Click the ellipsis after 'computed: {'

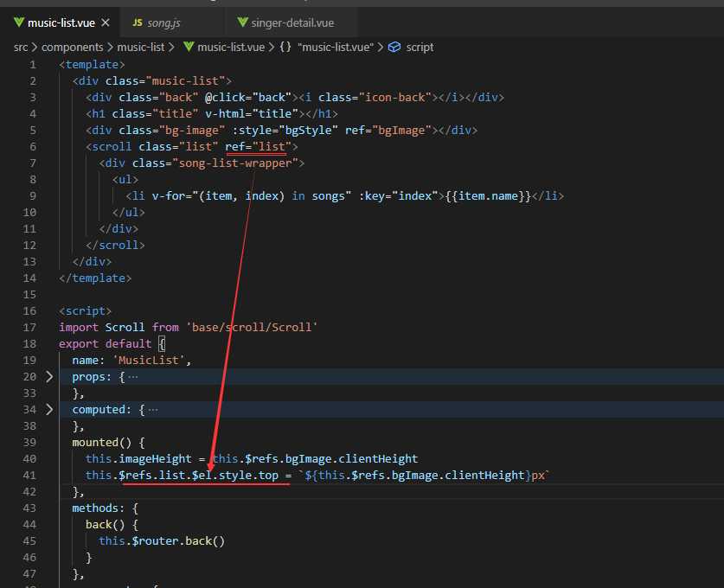coord(153,409)
